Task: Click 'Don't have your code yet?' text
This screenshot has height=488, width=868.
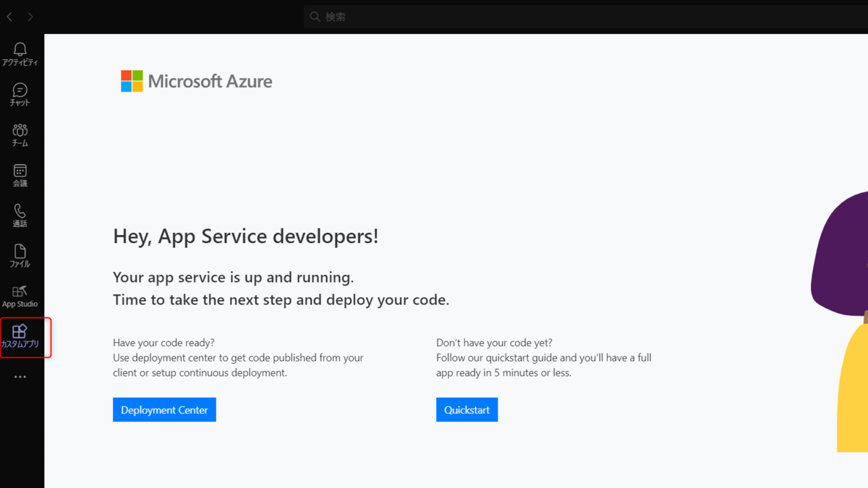Action: click(494, 343)
